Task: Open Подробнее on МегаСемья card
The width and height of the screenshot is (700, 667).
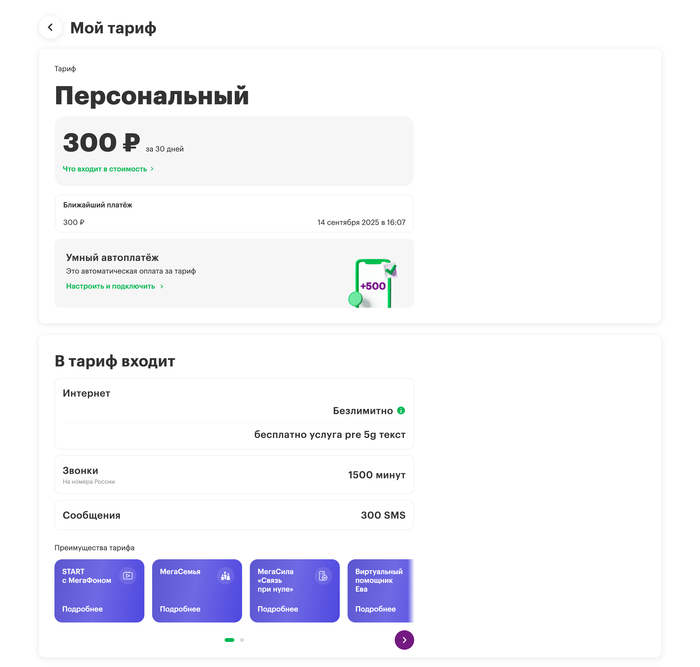Action: pos(180,609)
